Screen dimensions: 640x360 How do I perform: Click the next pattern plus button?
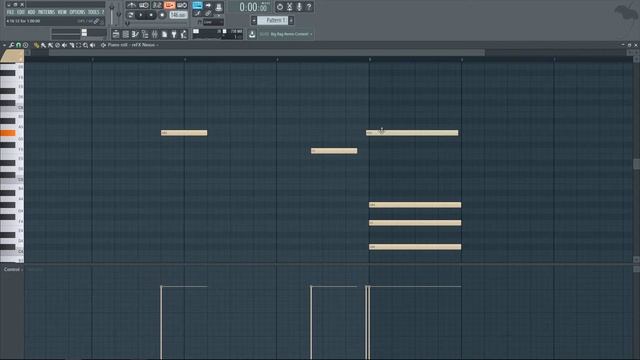(x=291, y=20)
